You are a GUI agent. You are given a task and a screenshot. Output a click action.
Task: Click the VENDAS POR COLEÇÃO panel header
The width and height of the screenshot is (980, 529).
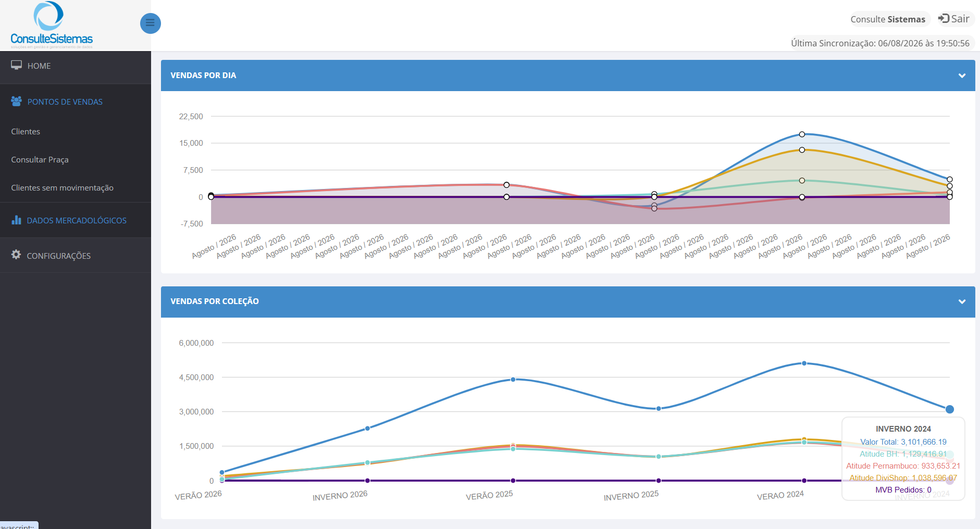(x=568, y=301)
